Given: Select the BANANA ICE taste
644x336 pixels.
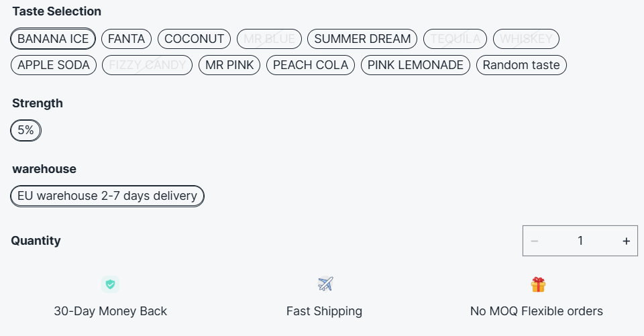Looking at the screenshot, I should [x=54, y=39].
